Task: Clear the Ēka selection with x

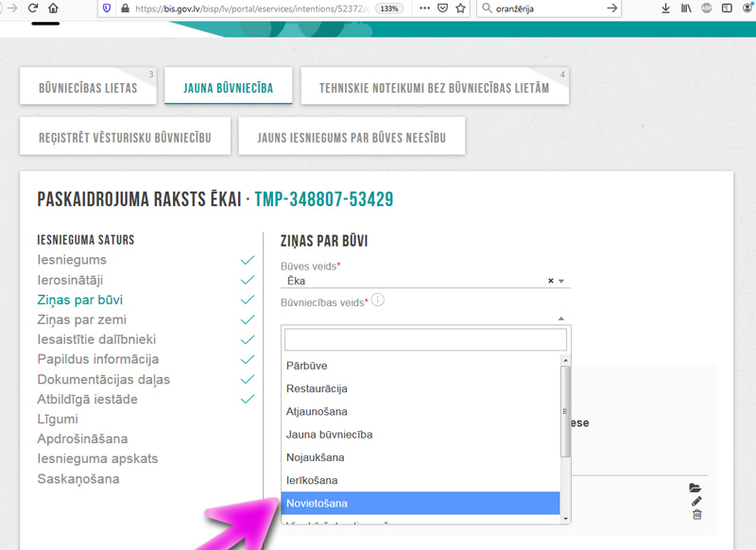Action: tap(550, 281)
